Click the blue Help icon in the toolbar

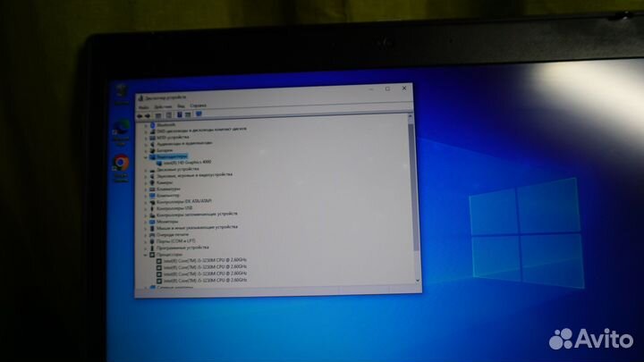point(180,114)
